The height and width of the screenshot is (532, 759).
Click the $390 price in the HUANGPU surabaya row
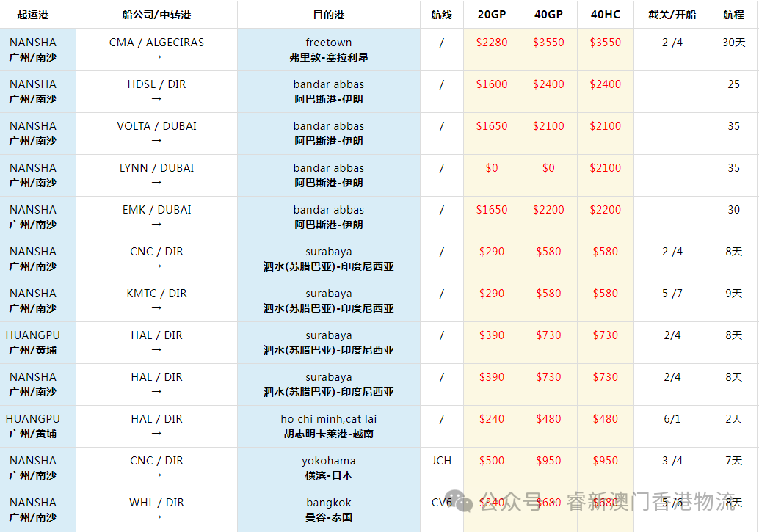[x=492, y=335]
